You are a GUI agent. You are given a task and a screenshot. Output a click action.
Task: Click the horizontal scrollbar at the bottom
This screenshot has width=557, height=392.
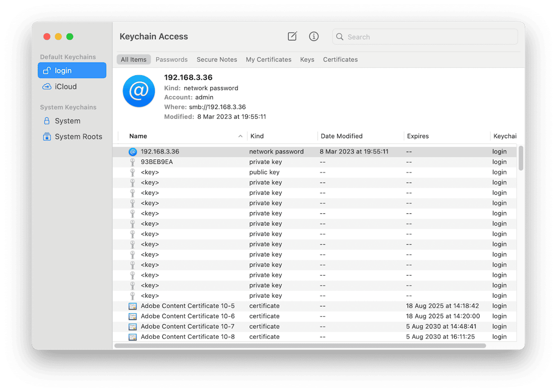click(x=300, y=346)
